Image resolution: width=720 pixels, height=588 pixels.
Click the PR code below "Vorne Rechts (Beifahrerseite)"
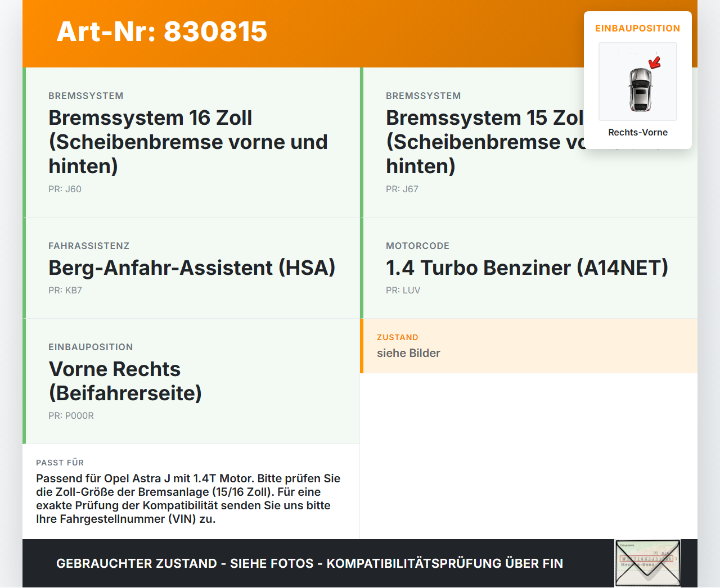(x=71, y=415)
